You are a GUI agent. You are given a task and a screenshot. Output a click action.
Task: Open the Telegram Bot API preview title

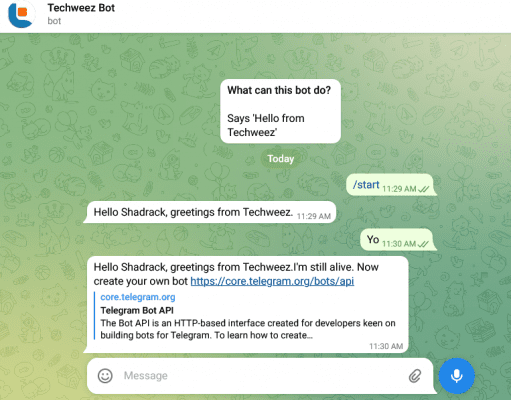137,310
